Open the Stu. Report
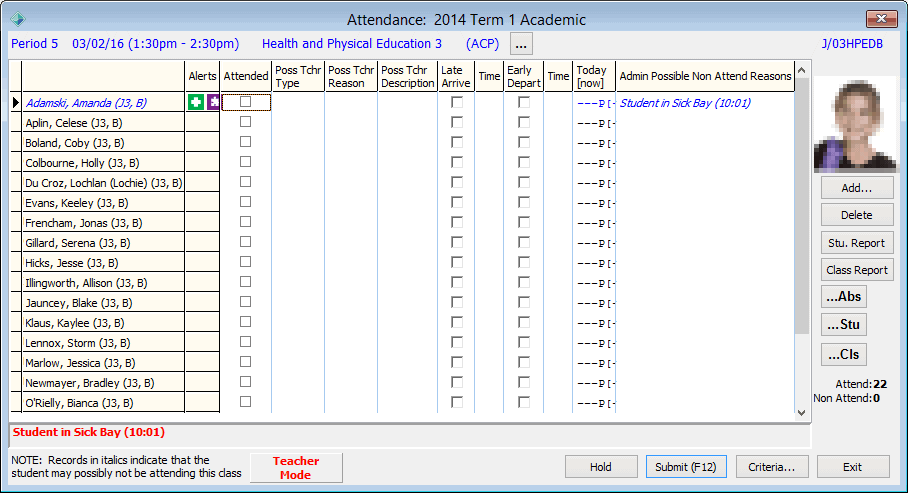Image resolution: width=908 pixels, height=493 pixels. [x=857, y=243]
